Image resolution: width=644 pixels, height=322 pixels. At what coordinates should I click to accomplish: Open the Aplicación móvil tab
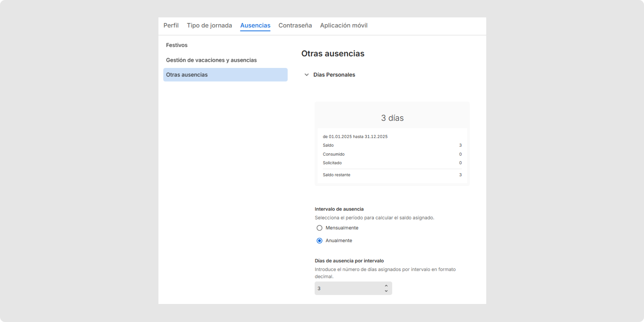pyautogui.click(x=344, y=25)
